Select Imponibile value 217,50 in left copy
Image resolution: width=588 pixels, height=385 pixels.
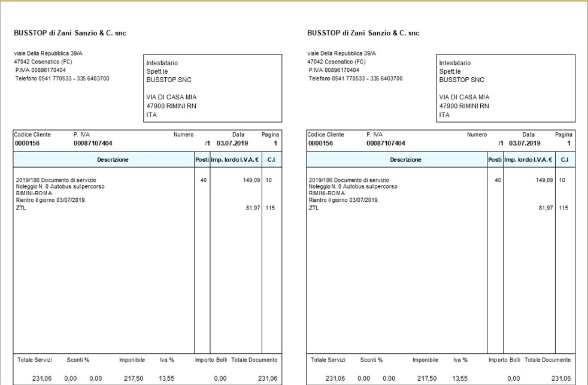point(134,378)
